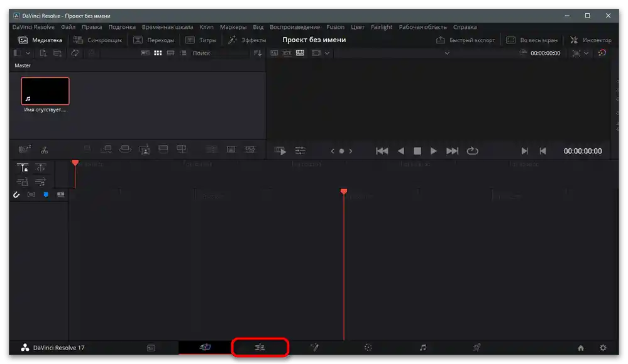Click the sync clips icon
The width and height of the screenshot is (628, 364).
click(x=75, y=53)
